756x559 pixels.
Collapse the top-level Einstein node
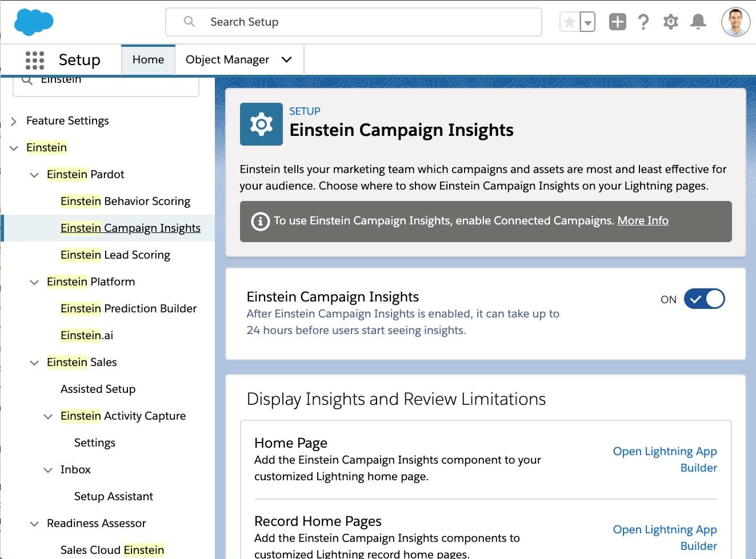point(14,148)
